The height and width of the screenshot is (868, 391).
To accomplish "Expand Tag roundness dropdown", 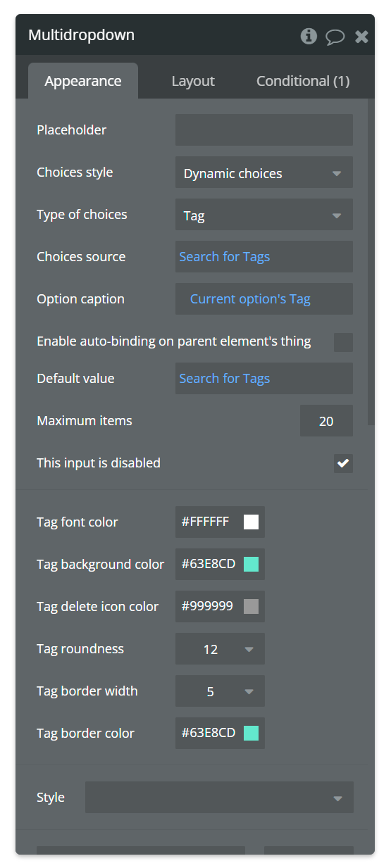I will click(x=220, y=649).
